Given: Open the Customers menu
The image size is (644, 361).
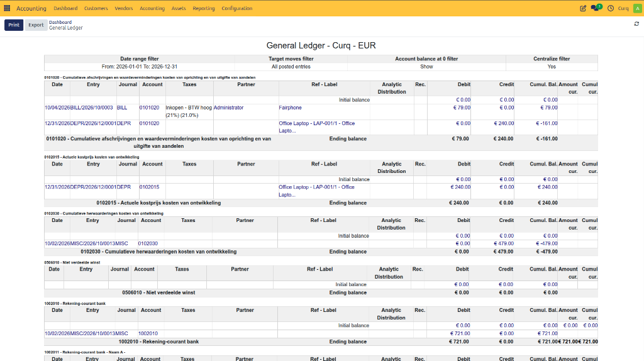Looking at the screenshot, I should click(96, 8).
